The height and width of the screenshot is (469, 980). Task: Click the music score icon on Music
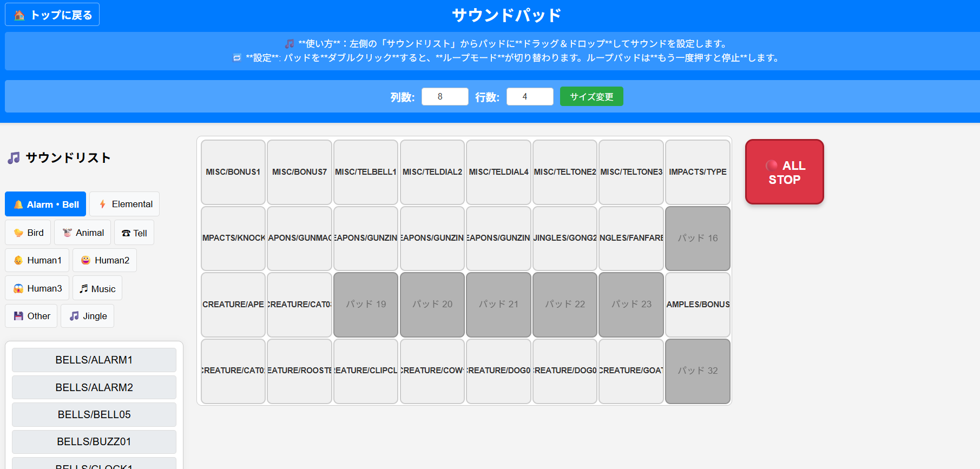point(83,289)
